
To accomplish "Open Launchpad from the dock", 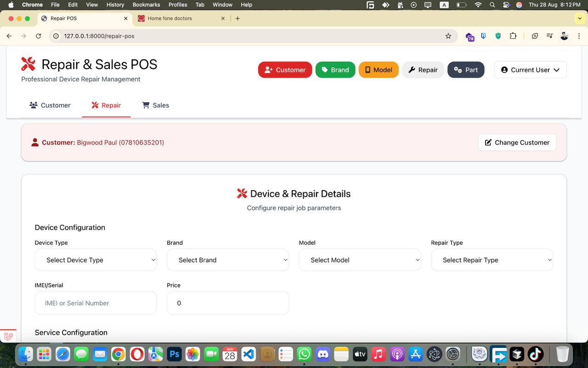I will pyautogui.click(x=44, y=354).
